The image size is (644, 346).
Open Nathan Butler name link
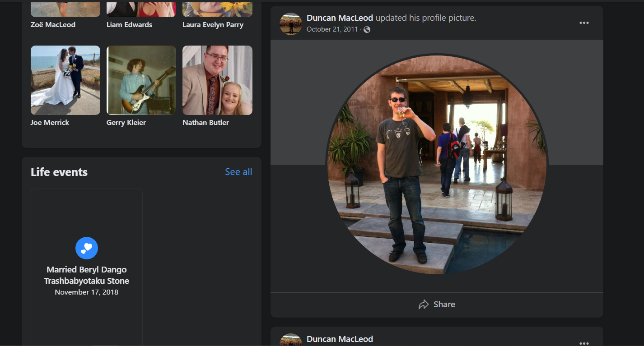point(205,123)
